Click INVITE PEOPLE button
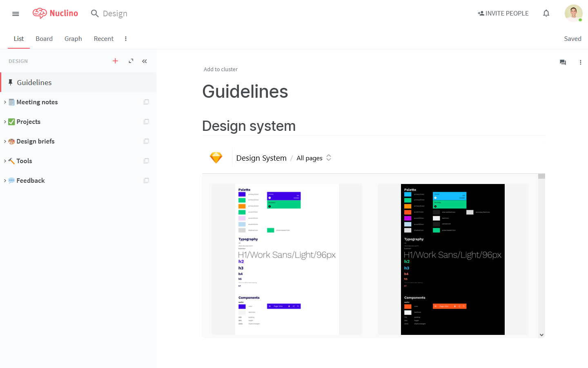The height and width of the screenshot is (368, 588). [x=503, y=13]
